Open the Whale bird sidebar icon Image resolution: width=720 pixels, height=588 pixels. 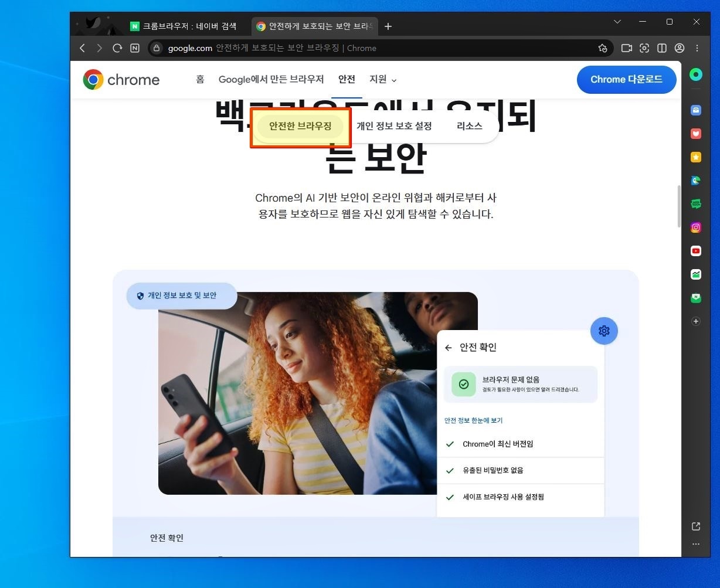[696, 181]
